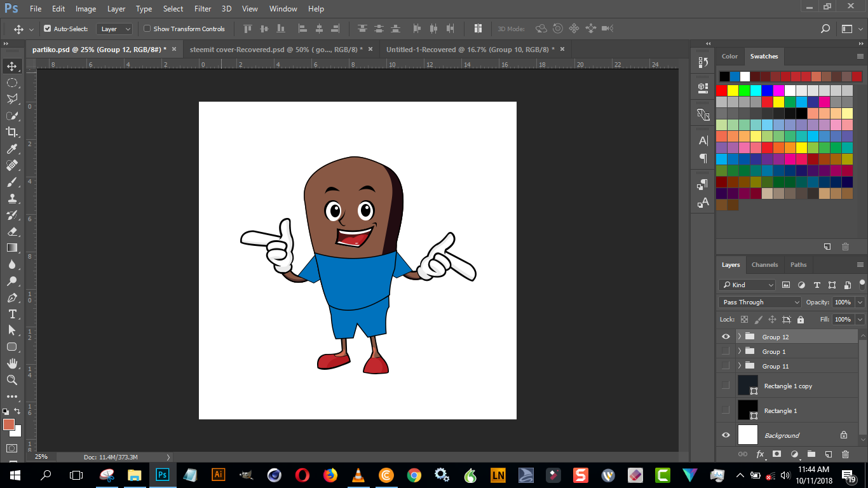This screenshot has width=868, height=488.
Task: Pick the Hand tool
Action: (x=12, y=363)
